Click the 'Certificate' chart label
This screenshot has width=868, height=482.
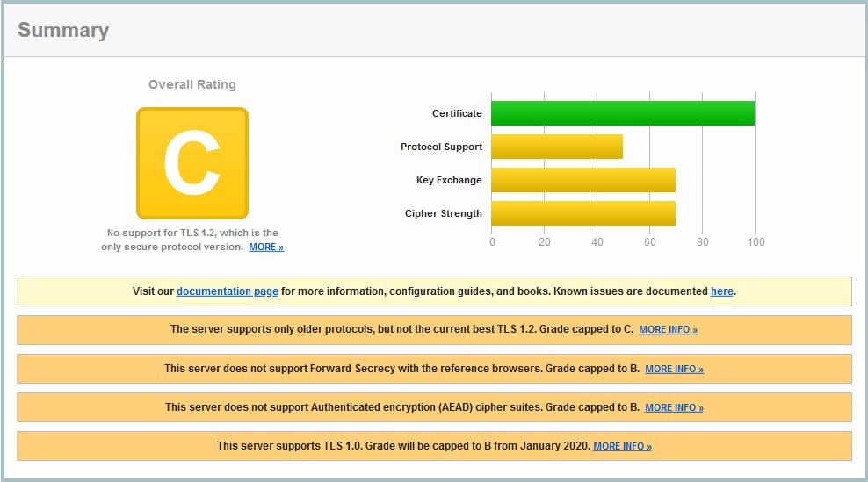point(457,113)
